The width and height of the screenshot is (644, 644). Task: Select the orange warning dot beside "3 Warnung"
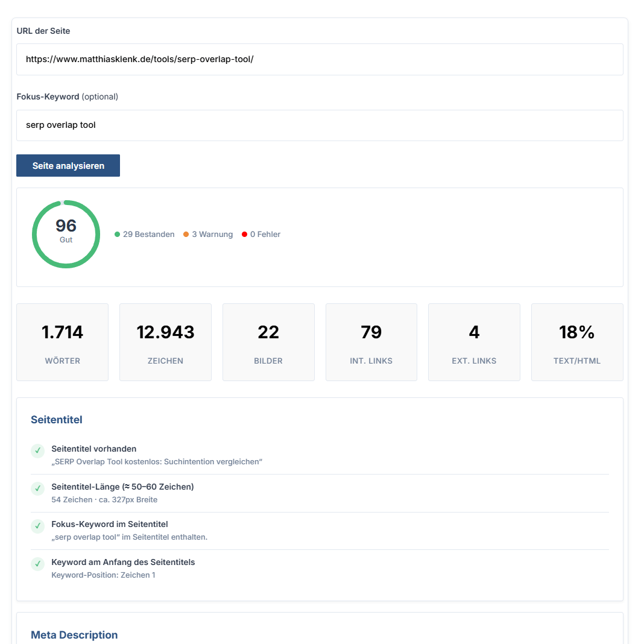pos(186,234)
